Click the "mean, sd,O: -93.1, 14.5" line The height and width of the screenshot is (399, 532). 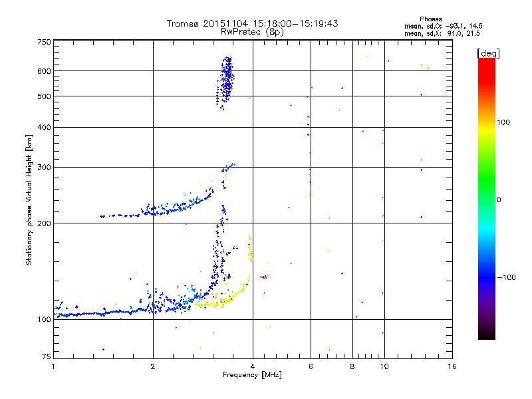(444, 26)
